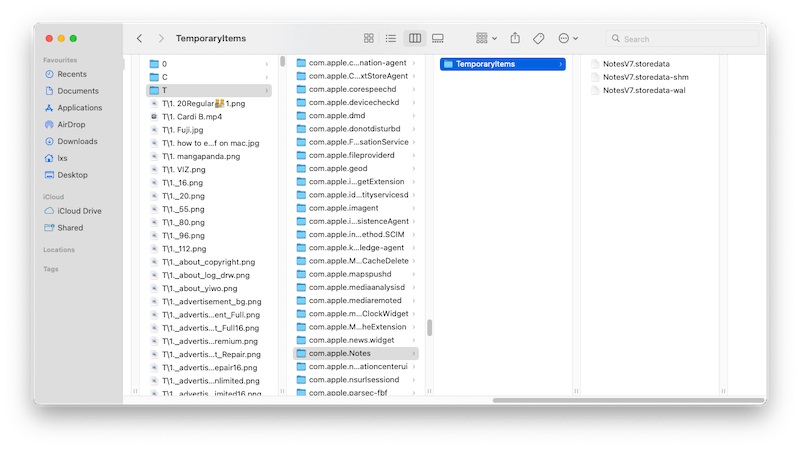Open the More actions ellipsis menu
This screenshot has width=800, height=449.
pyautogui.click(x=568, y=38)
